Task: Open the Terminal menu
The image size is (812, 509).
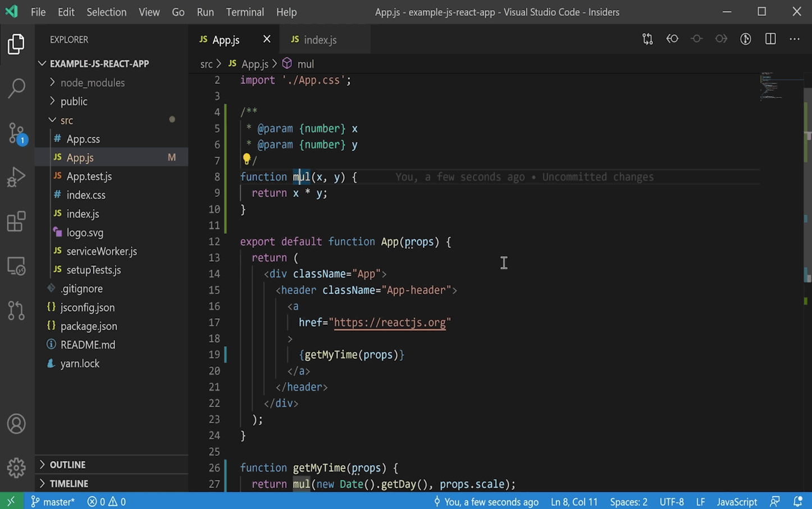Action: tap(245, 12)
